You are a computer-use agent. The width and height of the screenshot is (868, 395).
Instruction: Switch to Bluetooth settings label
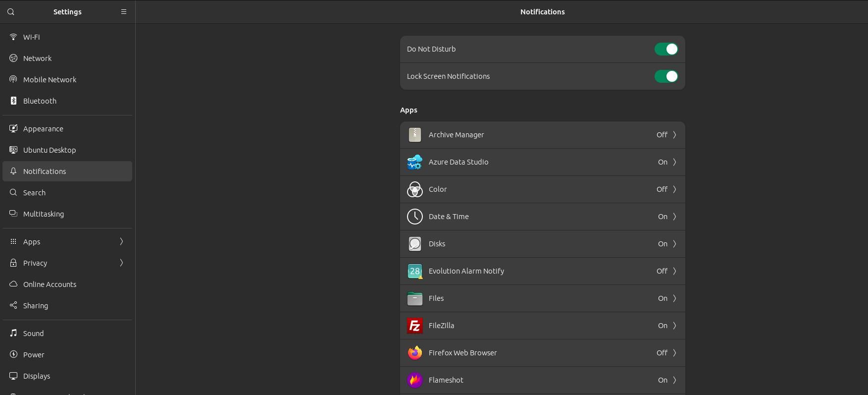[40, 101]
